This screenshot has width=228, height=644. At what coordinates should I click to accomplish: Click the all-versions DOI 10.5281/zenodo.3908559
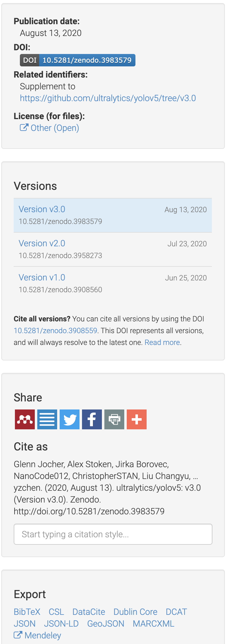tap(55, 331)
